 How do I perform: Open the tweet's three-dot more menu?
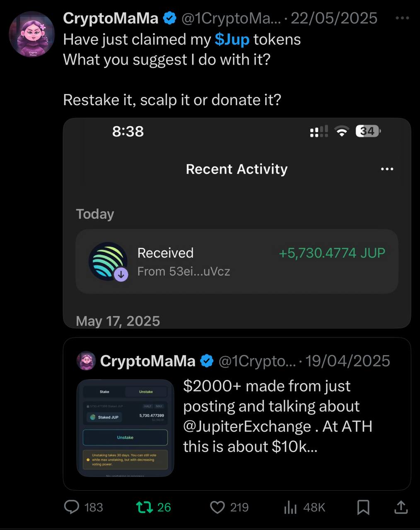402,18
